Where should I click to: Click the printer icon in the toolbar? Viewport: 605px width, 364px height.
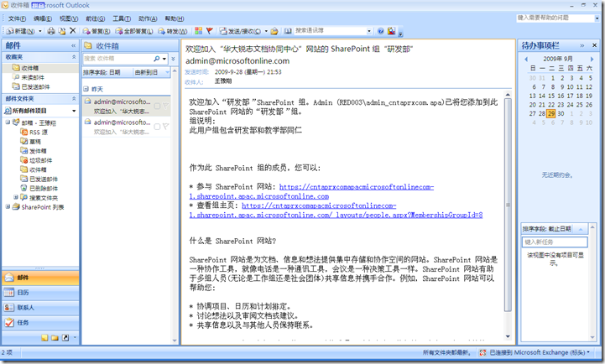(51, 31)
